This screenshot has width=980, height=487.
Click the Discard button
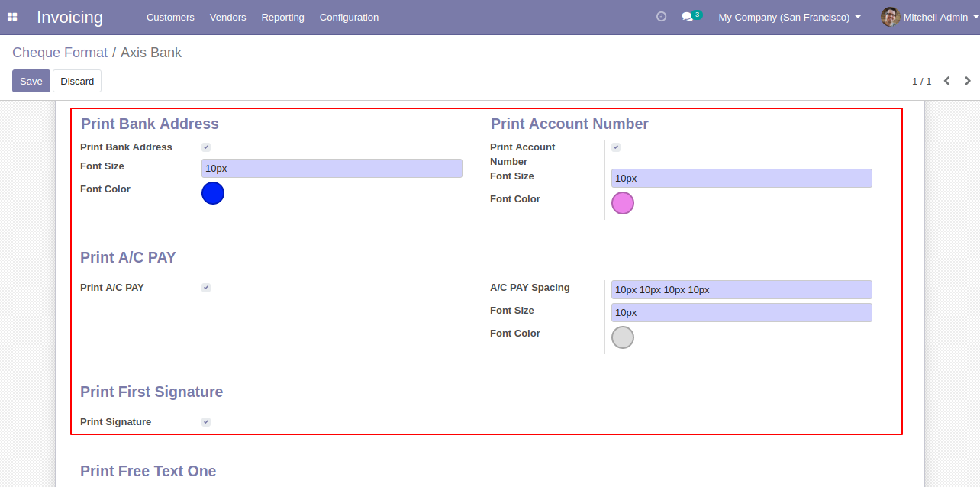[x=77, y=81]
